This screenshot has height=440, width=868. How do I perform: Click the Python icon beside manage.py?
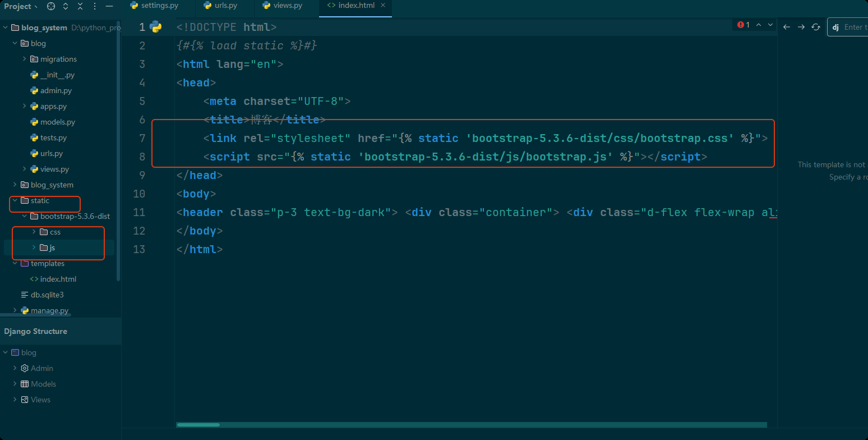click(25, 310)
